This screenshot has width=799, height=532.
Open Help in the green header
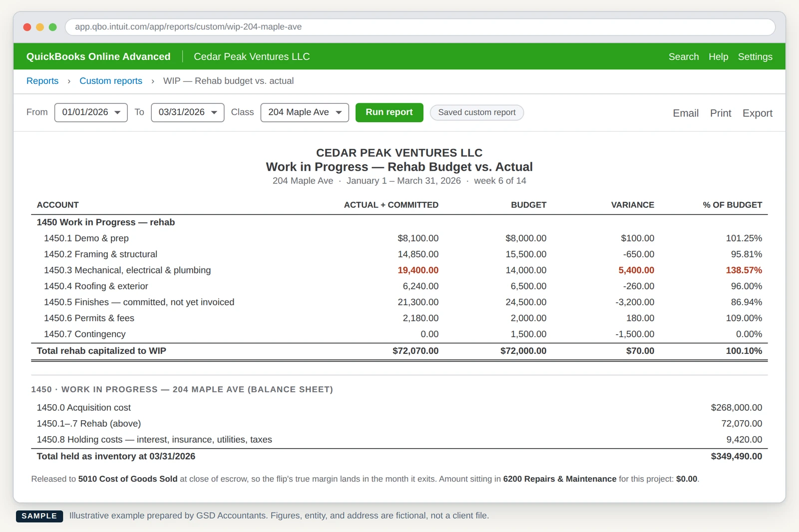click(718, 56)
